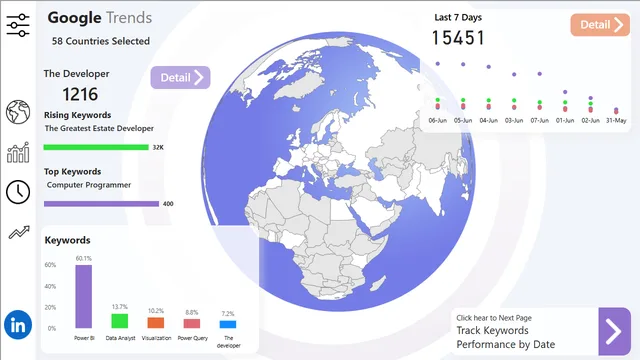Image resolution: width=640 pixels, height=360 pixels.
Task: Click the 15451 total value
Action: (x=458, y=38)
